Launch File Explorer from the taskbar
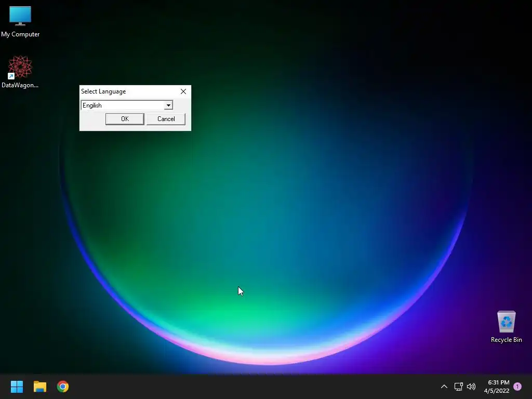This screenshot has height=399, width=532. click(x=39, y=387)
